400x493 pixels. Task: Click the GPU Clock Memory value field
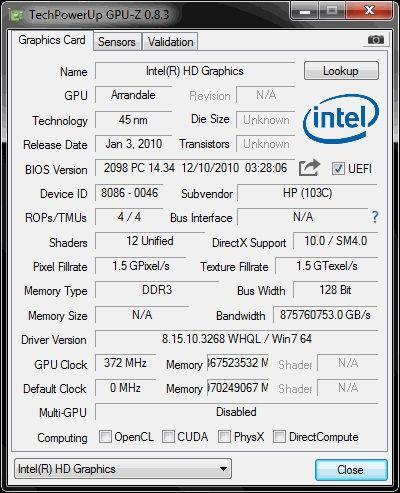pos(238,363)
